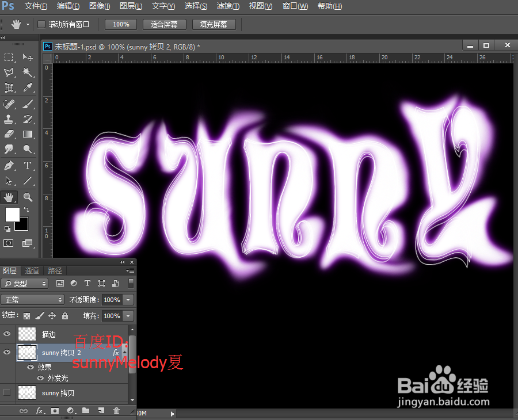Collapse sunny 拷贝 2 layer effects
Image resolution: width=518 pixels, height=420 pixels.
click(x=125, y=352)
